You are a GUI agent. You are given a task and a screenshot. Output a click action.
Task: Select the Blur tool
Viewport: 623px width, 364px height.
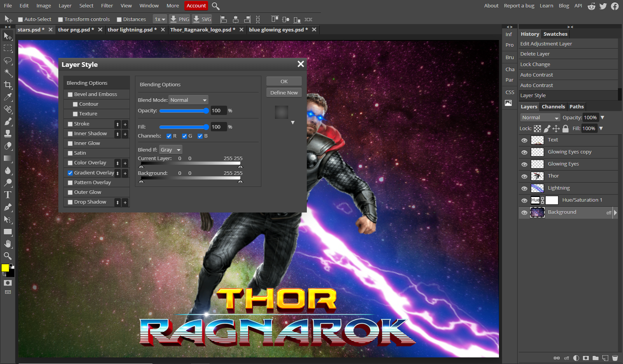click(x=8, y=170)
